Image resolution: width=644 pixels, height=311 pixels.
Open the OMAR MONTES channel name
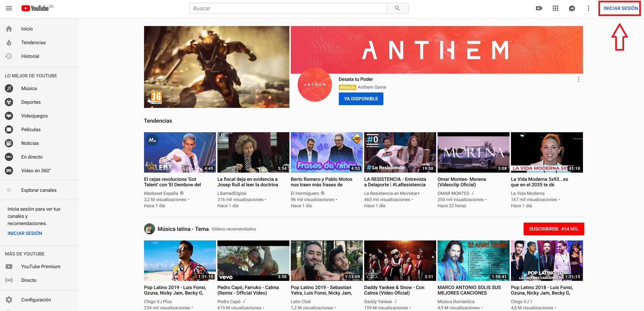453,193
